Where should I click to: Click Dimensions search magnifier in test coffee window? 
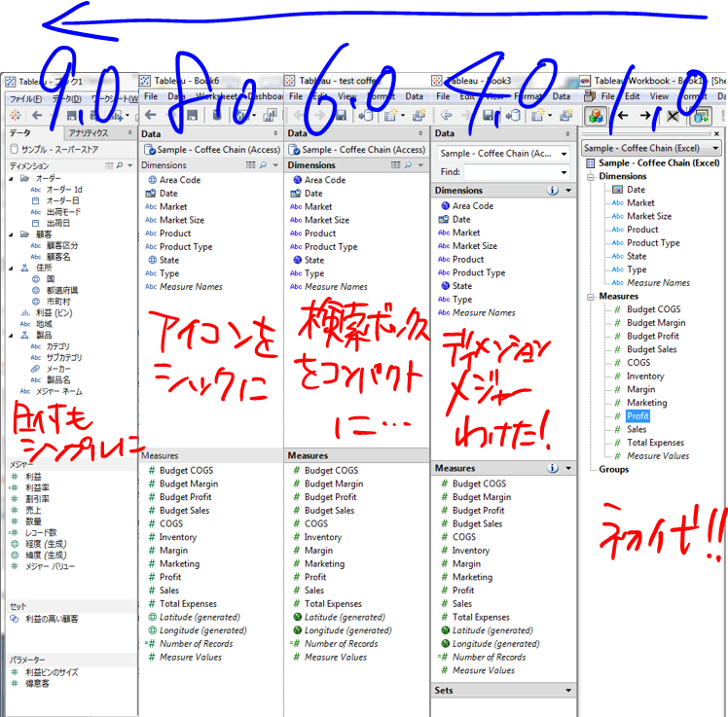(408, 164)
